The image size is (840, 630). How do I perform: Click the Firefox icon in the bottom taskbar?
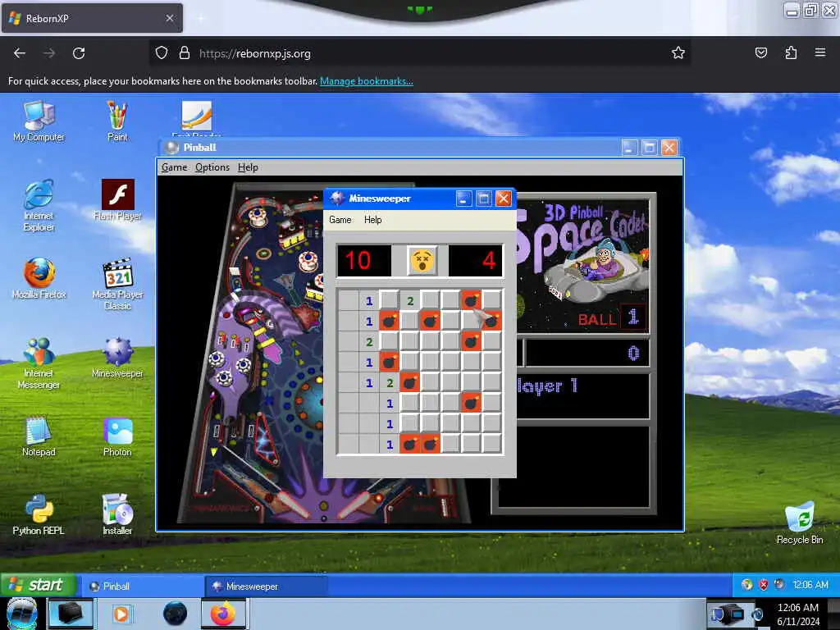[x=223, y=614]
